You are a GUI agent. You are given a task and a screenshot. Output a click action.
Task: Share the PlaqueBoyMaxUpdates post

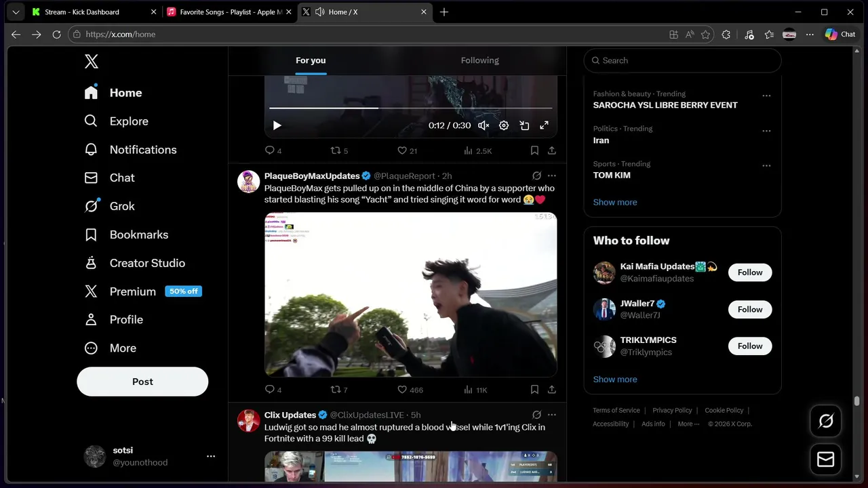pos(552,390)
